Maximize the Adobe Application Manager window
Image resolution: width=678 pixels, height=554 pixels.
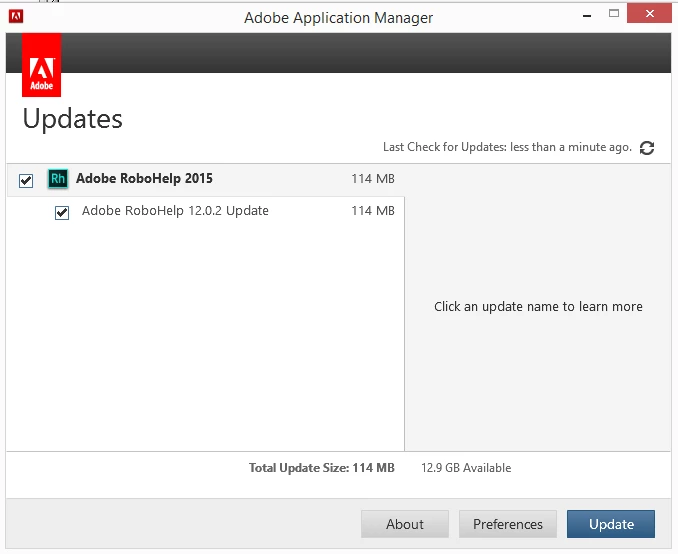(x=614, y=14)
